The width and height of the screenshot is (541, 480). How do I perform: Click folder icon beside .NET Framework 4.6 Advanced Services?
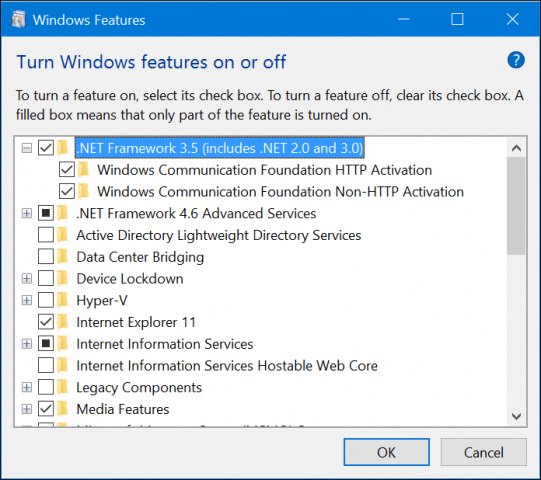(x=62, y=213)
